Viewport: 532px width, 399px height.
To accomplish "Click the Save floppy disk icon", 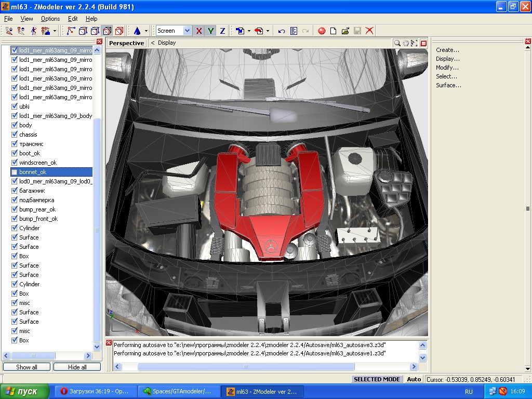I will 357,31.
